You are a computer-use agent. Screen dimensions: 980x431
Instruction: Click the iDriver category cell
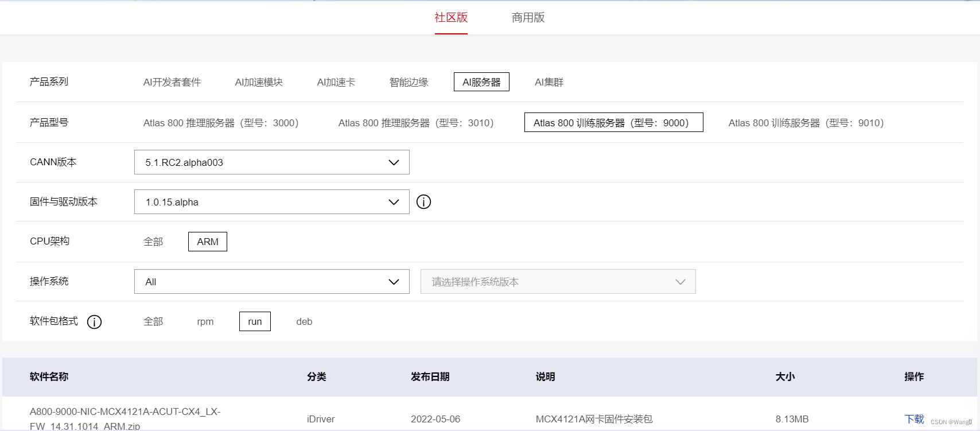pos(321,419)
